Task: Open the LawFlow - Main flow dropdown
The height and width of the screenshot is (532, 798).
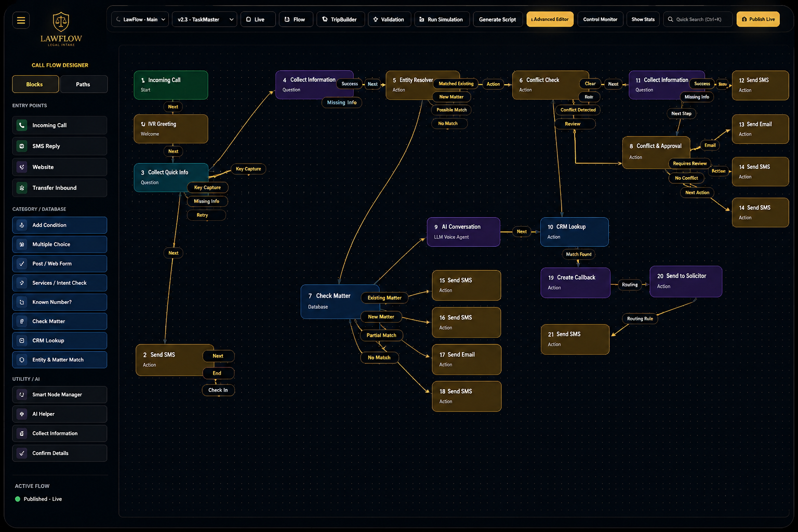Action: click(x=140, y=19)
